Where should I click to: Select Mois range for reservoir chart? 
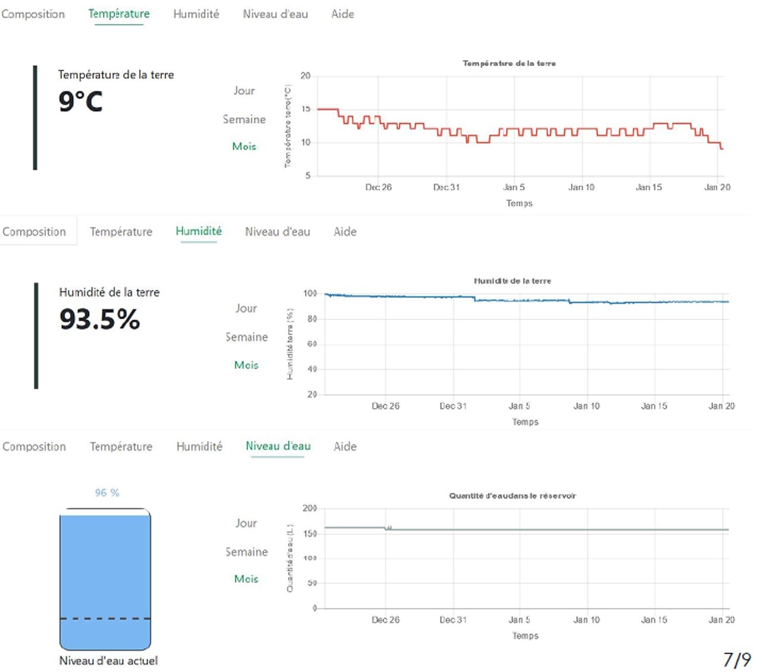[246, 579]
